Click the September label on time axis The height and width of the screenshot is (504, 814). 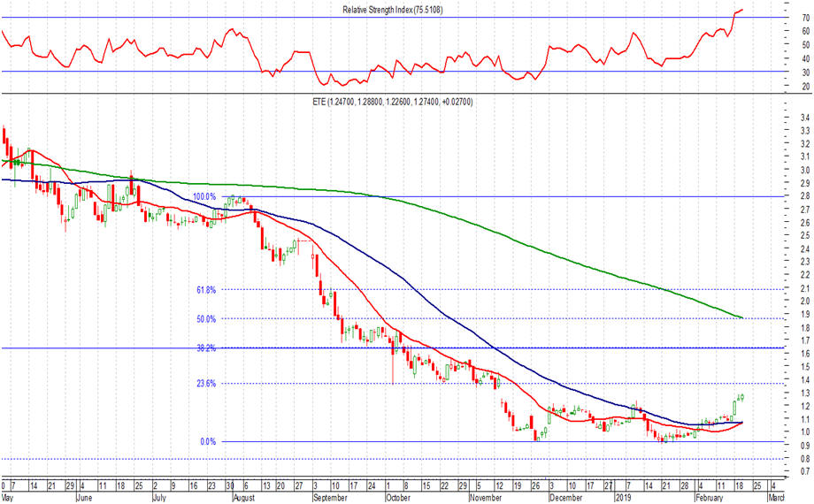[330, 498]
